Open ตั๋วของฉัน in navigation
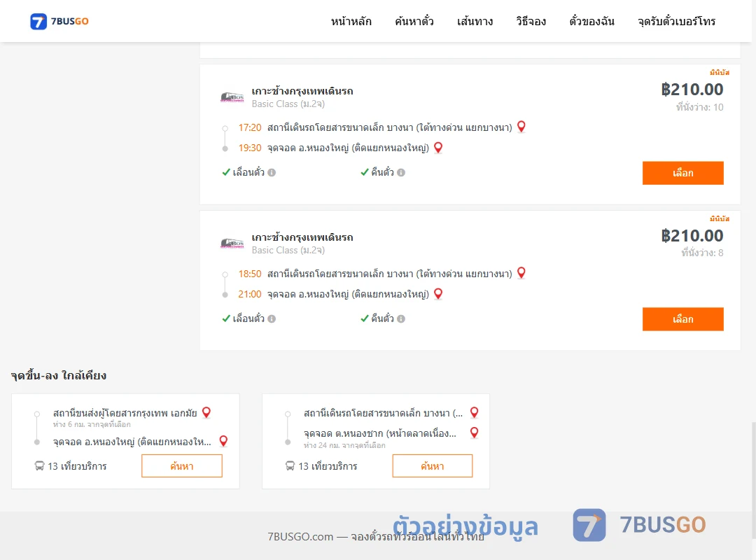The image size is (756, 560). [x=591, y=21]
